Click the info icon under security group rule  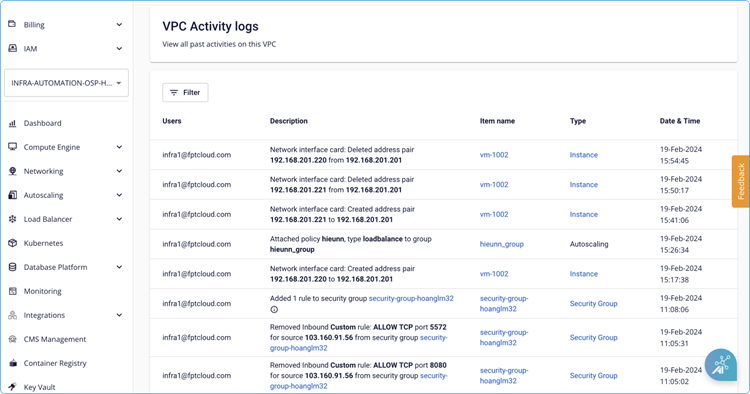tap(274, 309)
